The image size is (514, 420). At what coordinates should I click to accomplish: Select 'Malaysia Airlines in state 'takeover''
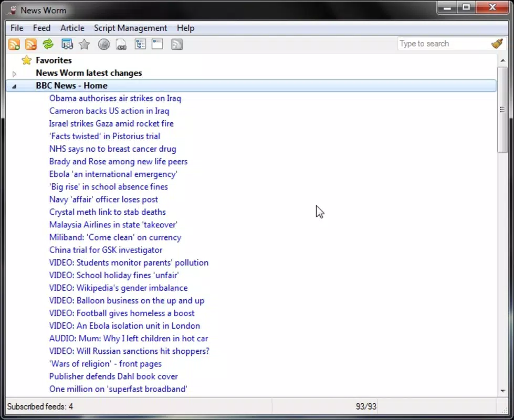click(x=113, y=225)
